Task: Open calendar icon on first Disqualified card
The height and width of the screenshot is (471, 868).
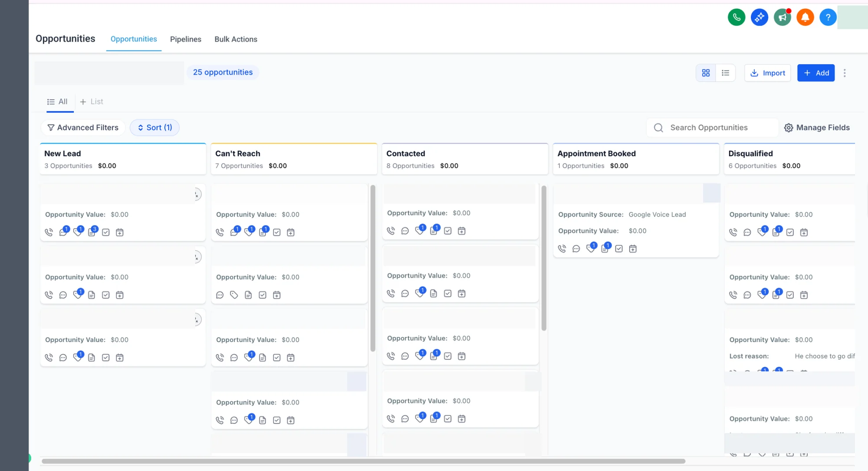Action: 804,232
